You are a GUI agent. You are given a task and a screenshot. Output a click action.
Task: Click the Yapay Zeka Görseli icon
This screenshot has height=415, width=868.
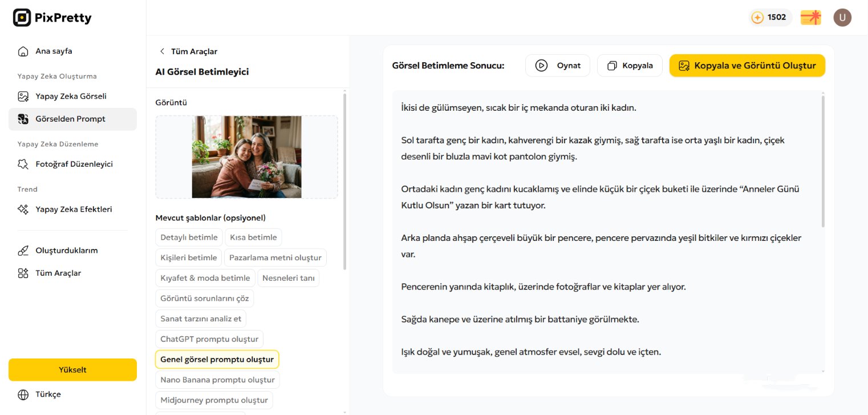(23, 96)
